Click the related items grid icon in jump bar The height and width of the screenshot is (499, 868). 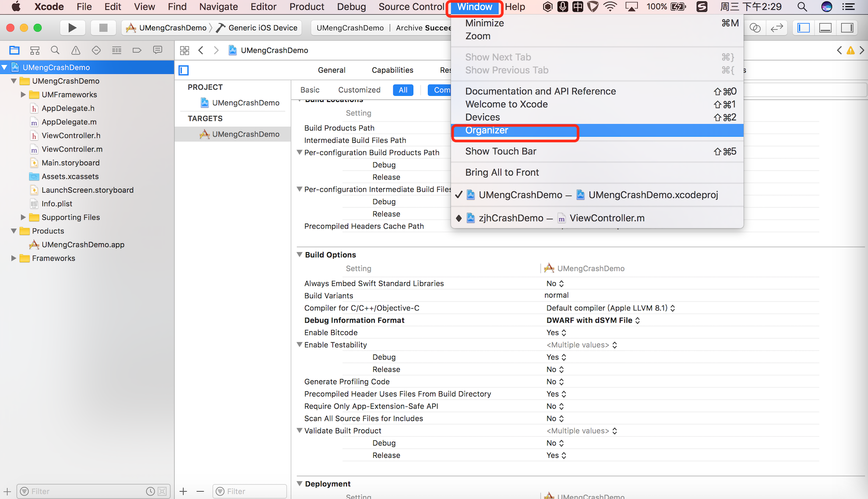(x=185, y=50)
